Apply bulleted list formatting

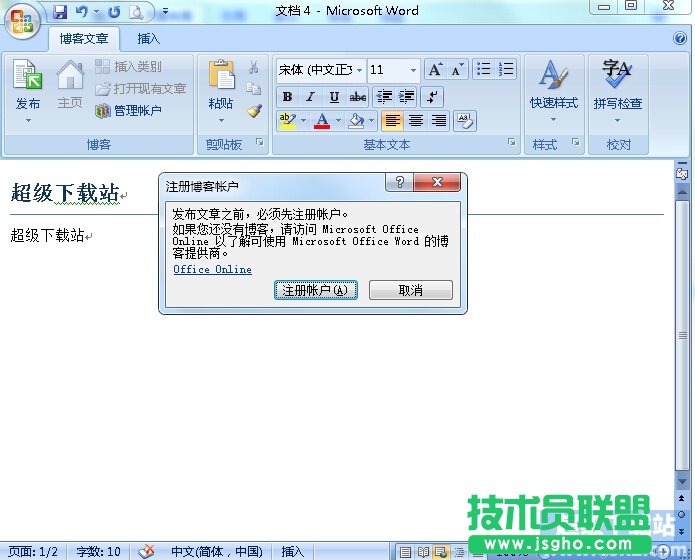(484, 70)
